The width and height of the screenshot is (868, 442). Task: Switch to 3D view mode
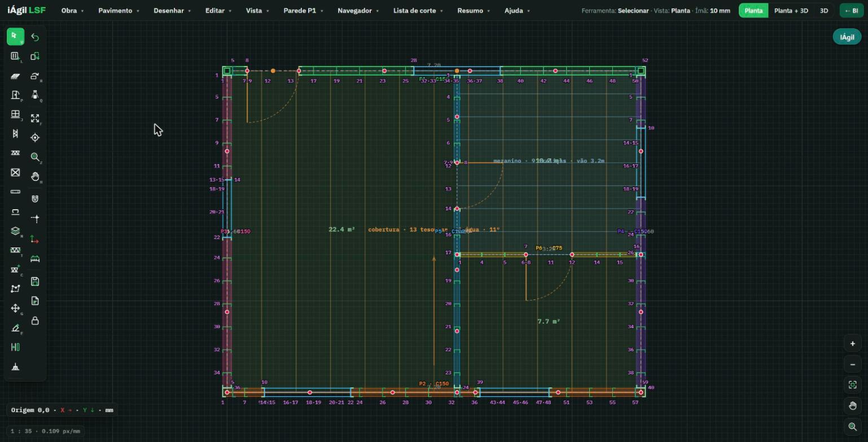pos(824,11)
